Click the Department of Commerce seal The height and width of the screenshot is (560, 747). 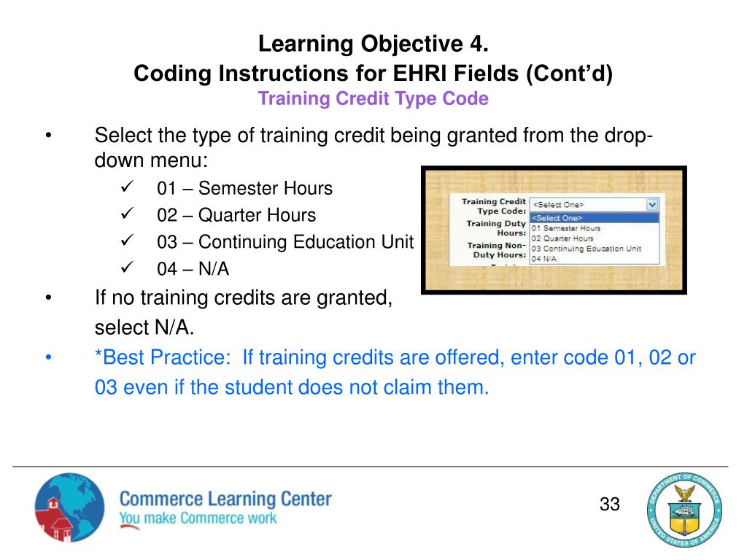tap(684, 508)
